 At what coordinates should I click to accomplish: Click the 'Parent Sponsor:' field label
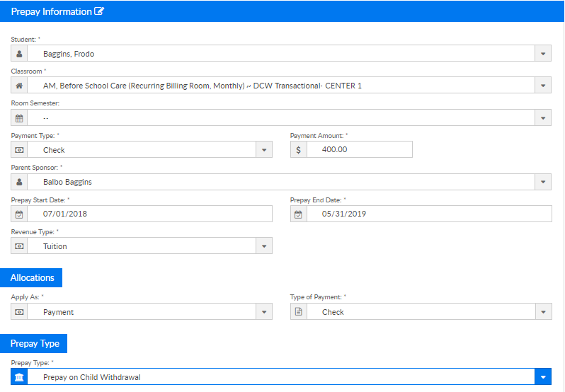click(x=35, y=168)
